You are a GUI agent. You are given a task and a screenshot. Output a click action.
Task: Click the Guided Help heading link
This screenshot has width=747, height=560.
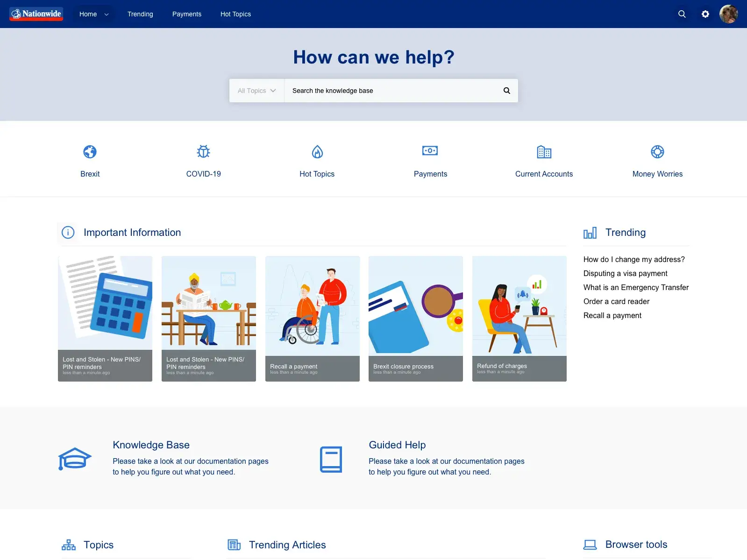(397, 445)
